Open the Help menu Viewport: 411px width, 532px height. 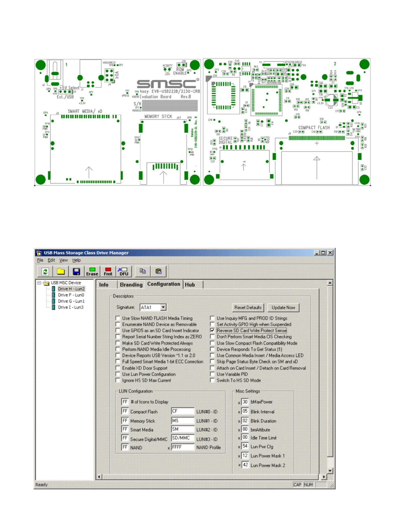77,260
